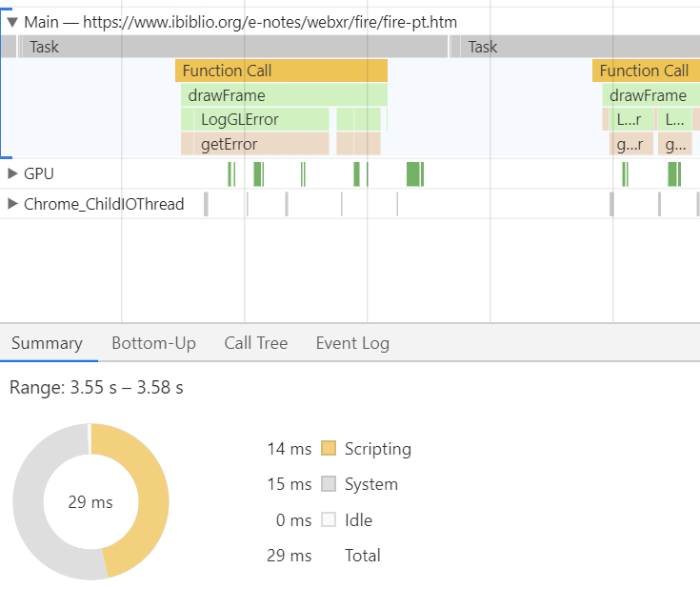The width and height of the screenshot is (700, 589).
Task: Click the yellow Scripting legend swatch
Action: pyautogui.click(x=329, y=449)
